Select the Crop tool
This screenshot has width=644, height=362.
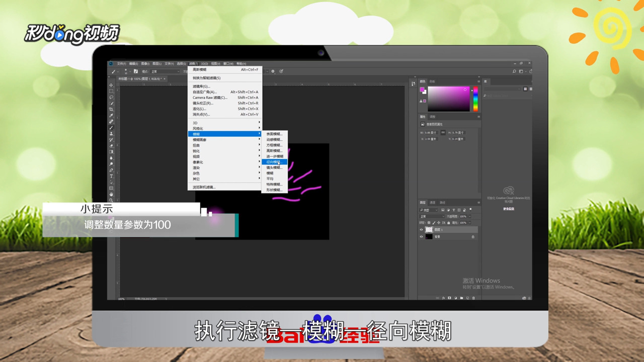(x=111, y=110)
